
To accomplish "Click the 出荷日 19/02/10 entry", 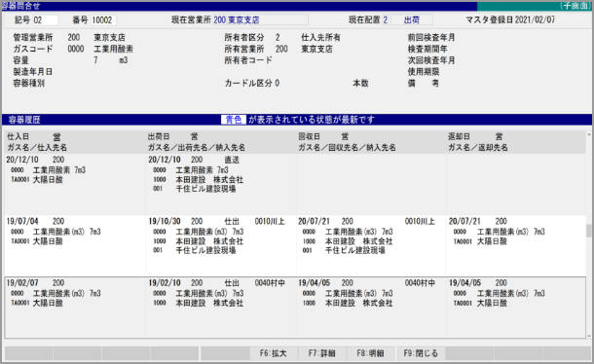I will (165, 283).
